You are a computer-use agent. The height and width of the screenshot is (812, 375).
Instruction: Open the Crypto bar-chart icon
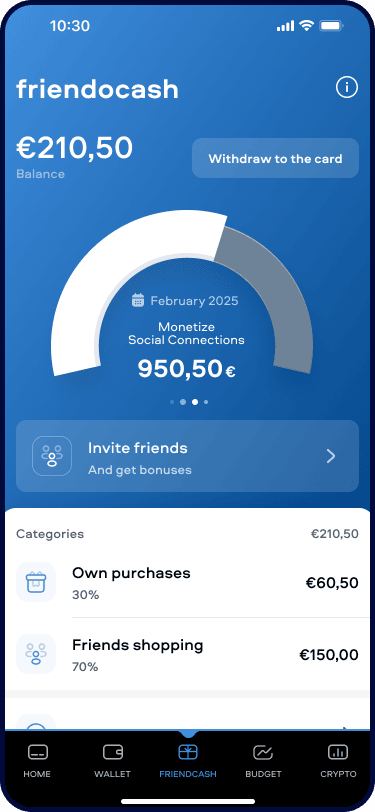coord(338,751)
